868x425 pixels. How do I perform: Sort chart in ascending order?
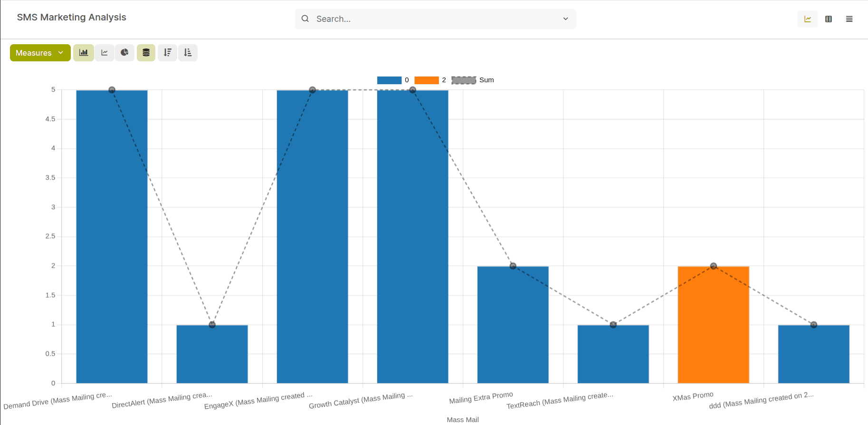coord(188,53)
